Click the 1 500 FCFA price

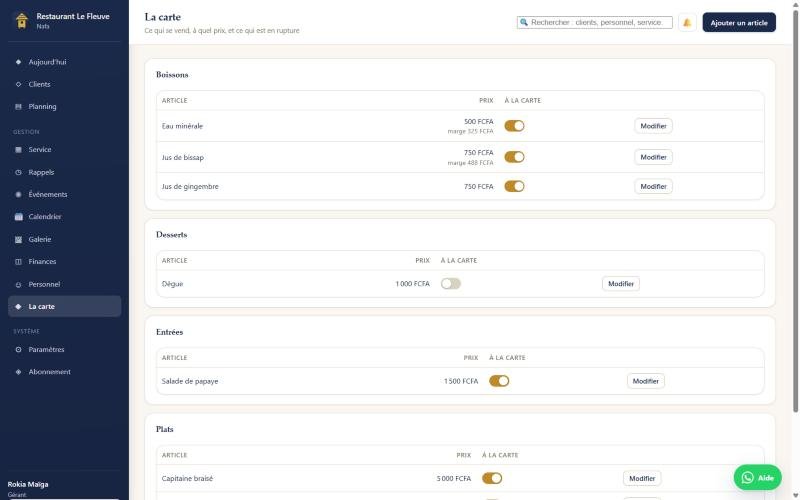pyautogui.click(x=461, y=381)
